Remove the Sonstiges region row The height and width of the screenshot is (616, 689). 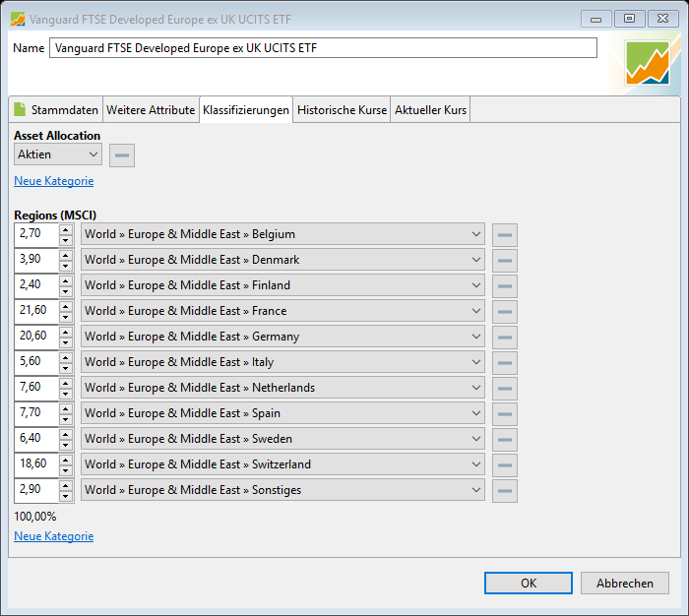[x=504, y=490]
